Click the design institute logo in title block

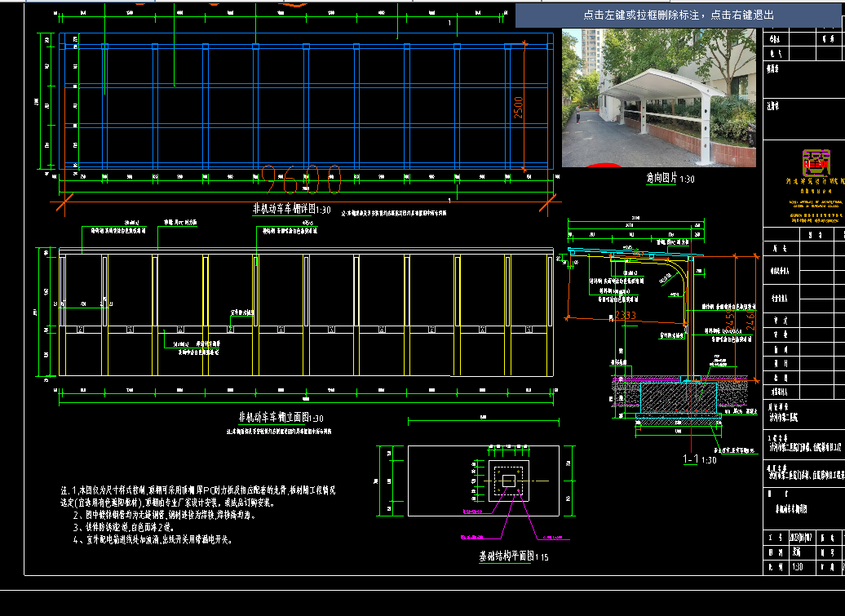click(816, 163)
